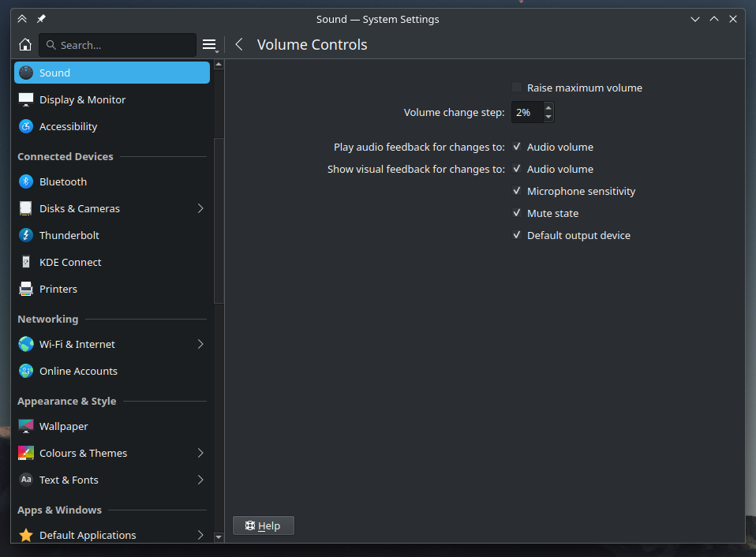Select Wallpaper in the sidebar
The height and width of the screenshot is (557, 756).
pyautogui.click(x=63, y=426)
